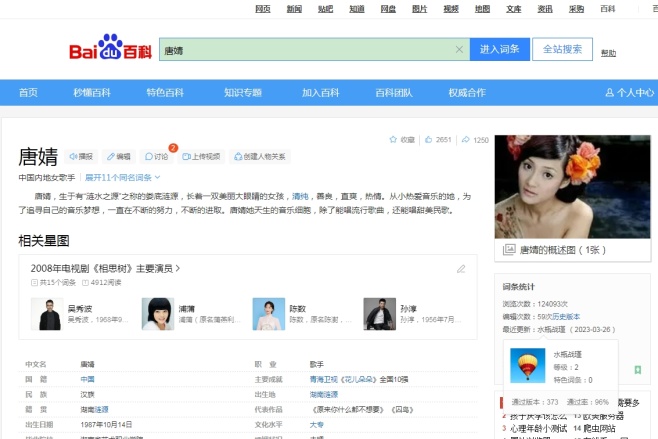Click the pencil edit icon in the 相关星图 card
658x439 pixels.
tap(461, 269)
